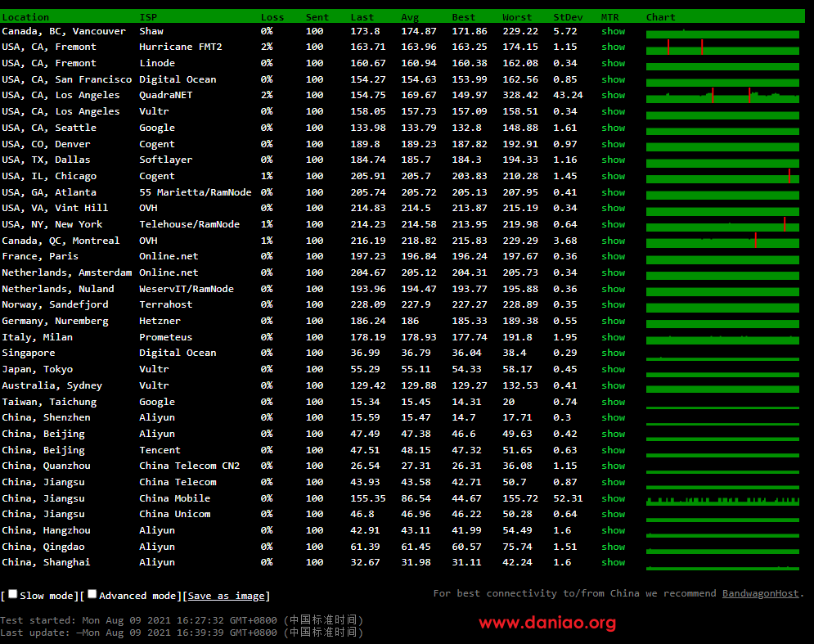
Task: Show MTR for Los Angeles QuadraNET
Action: [613, 95]
